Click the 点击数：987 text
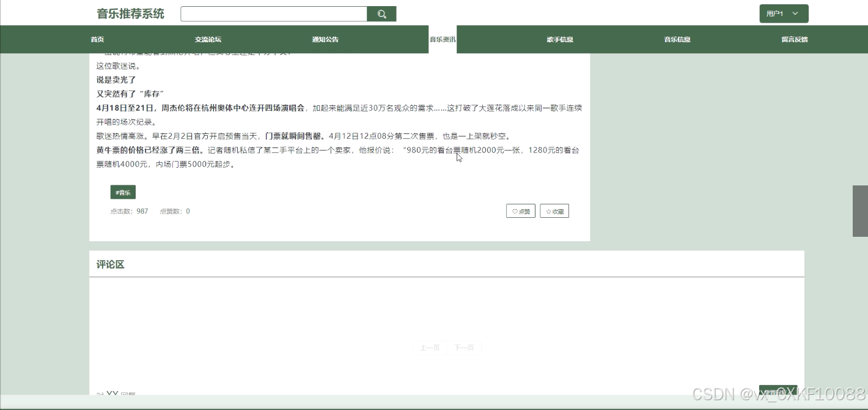The height and width of the screenshot is (410, 868). [x=129, y=211]
